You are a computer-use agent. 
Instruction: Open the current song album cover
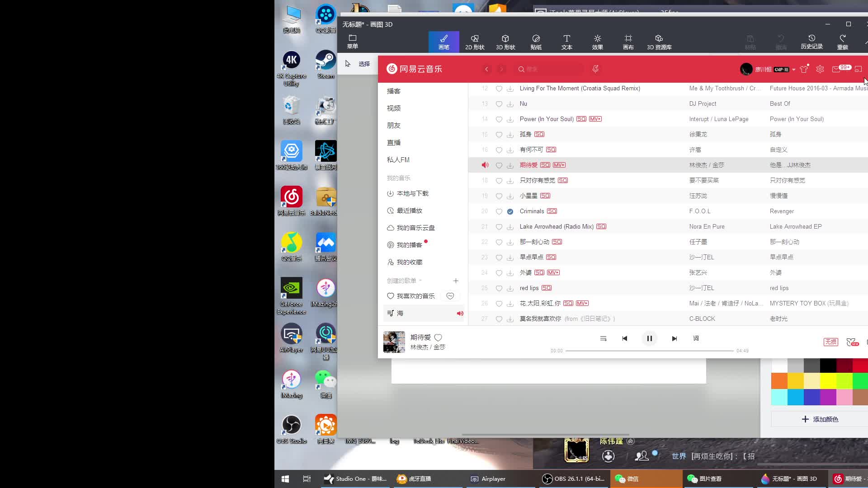394,342
